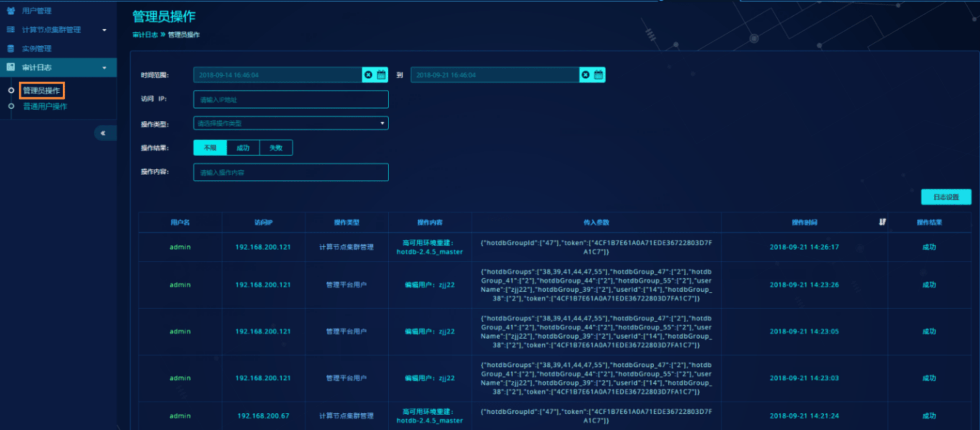
Task: Expand the 计算节点集群管理 sidebar menu arrow
Action: [104, 30]
